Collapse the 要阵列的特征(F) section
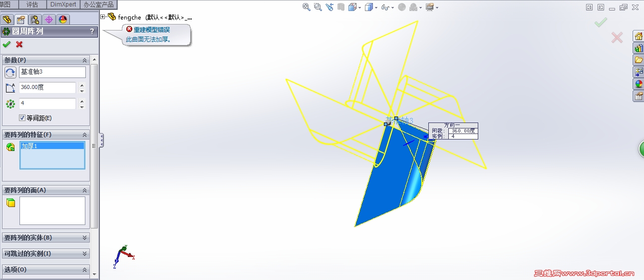644x280 pixels. click(x=84, y=135)
